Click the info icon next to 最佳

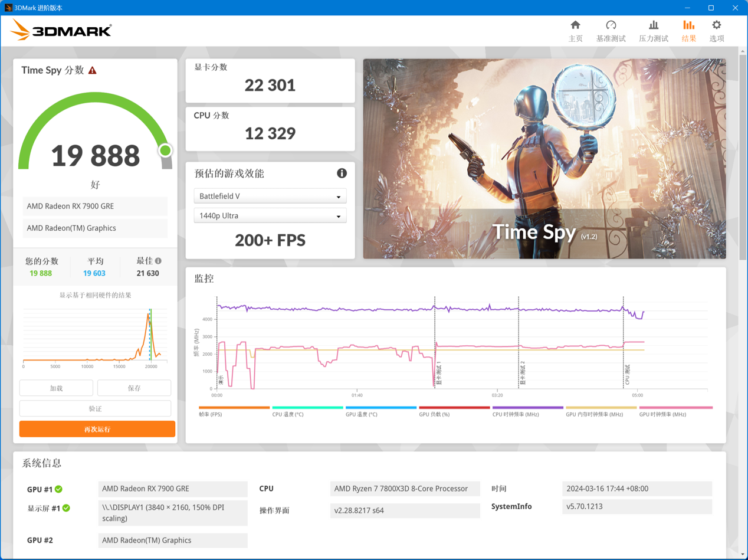pyautogui.click(x=158, y=261)
